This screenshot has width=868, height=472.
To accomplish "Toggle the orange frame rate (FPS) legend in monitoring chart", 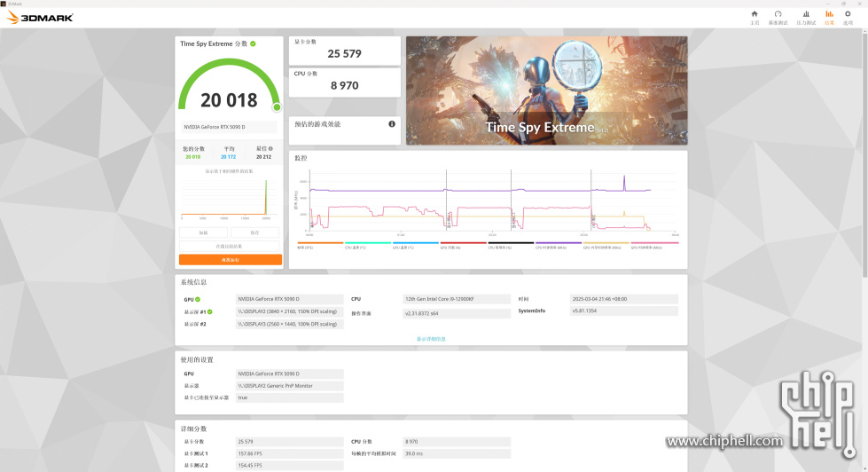I will [x=320, y=245].
